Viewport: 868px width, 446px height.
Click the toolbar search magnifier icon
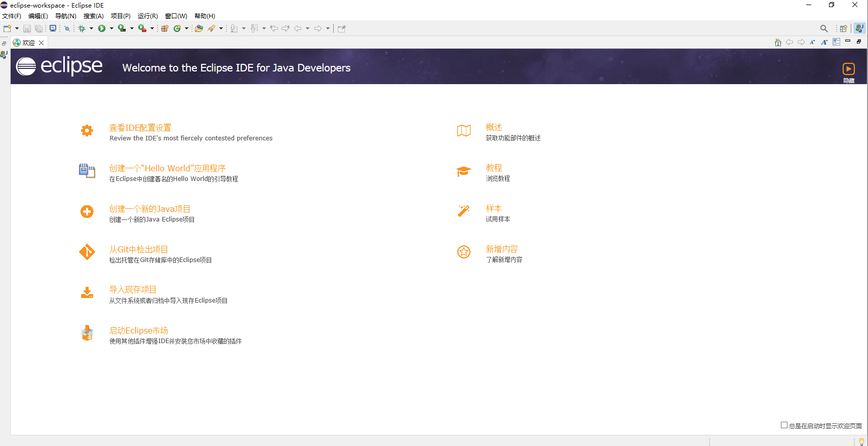(x=824, y=28)
